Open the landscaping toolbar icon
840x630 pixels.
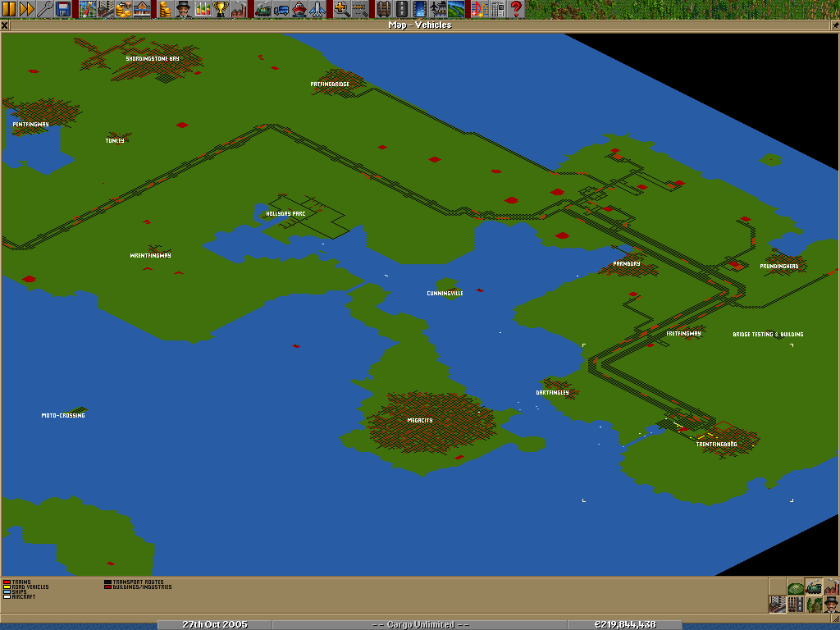click(x=456, y=9)
